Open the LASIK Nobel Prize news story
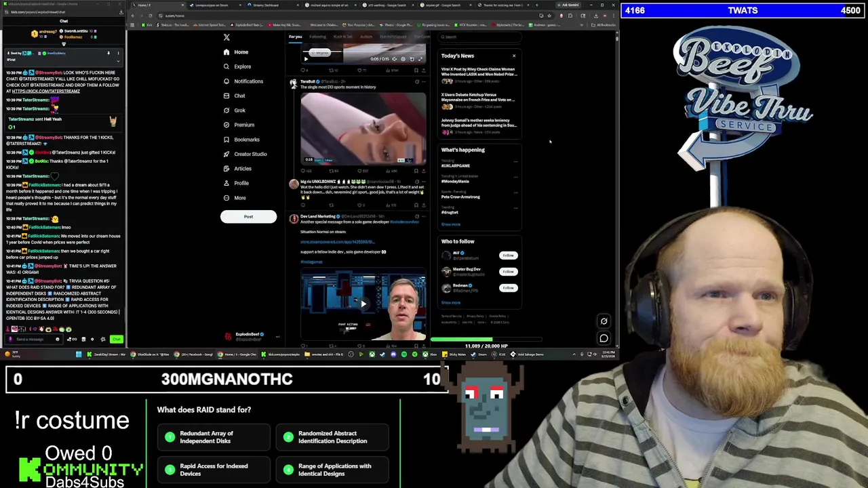Image resolution: width=868 pixels, height=488 pixels. (x=479, y=75)
